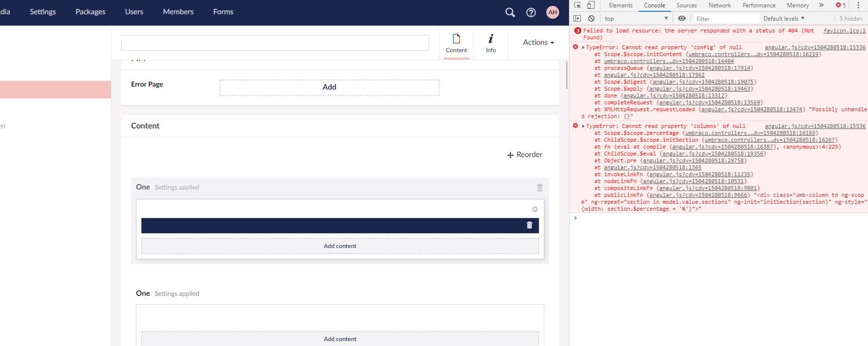The image size is (868, 346).
Task: Add an Error Page item
Action: (329, 87)
